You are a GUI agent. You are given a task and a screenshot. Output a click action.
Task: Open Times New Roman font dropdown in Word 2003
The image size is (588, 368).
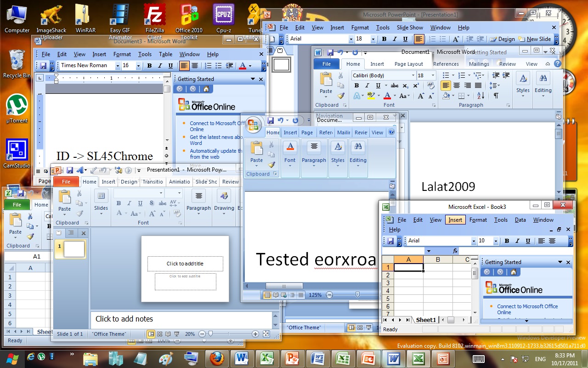(x=118, y=66)
